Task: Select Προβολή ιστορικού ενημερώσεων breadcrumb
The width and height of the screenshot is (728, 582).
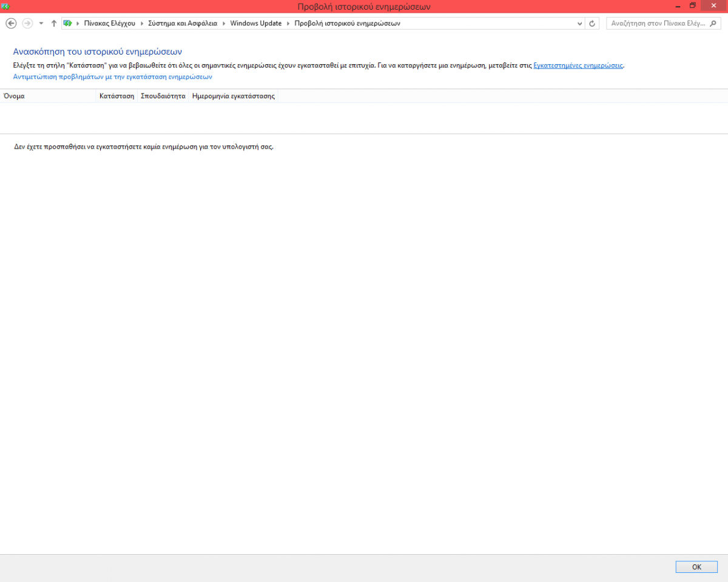Action: point(347,24)
